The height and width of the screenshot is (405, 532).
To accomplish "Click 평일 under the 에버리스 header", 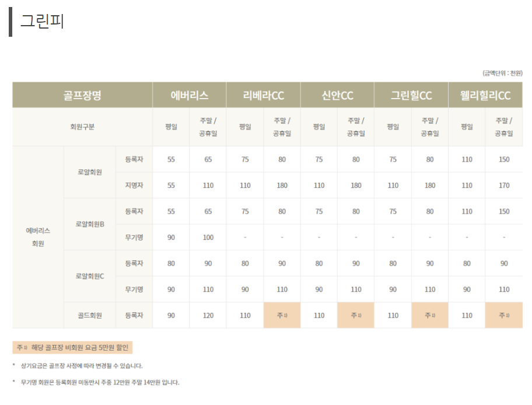I will tap(171, 127).
